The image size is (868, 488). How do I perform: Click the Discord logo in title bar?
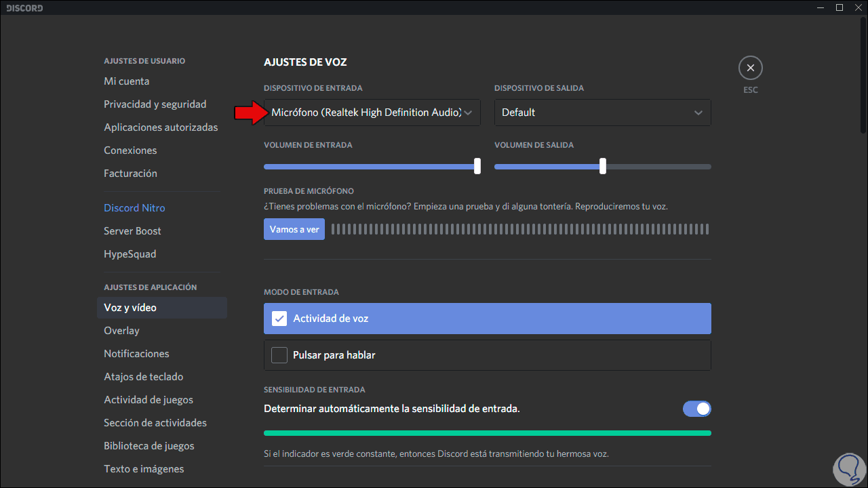coord(24,8)
